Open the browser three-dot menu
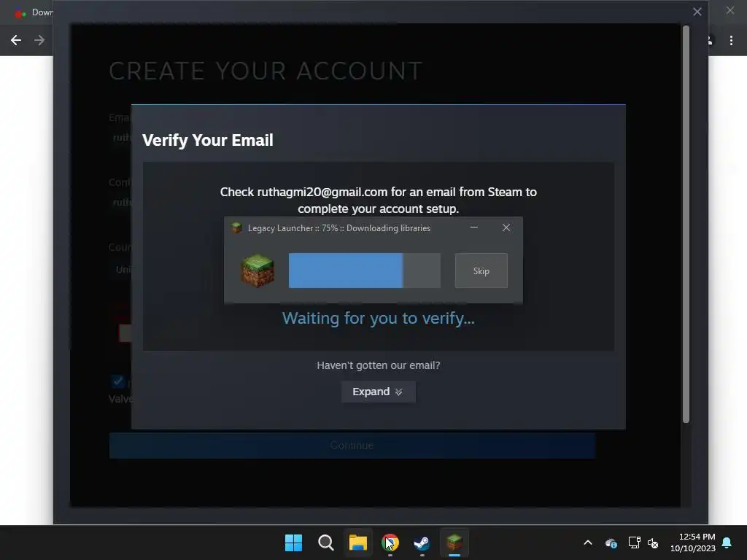Viewport: 747px width, 560px height. coord(731,41)
